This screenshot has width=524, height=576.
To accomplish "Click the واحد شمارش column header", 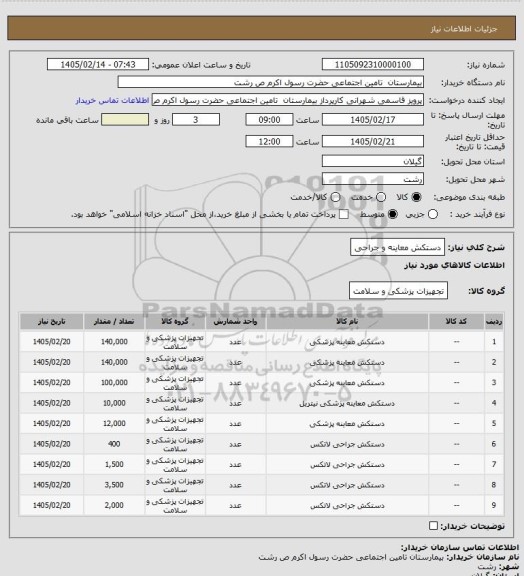I will tap(235, 321).
